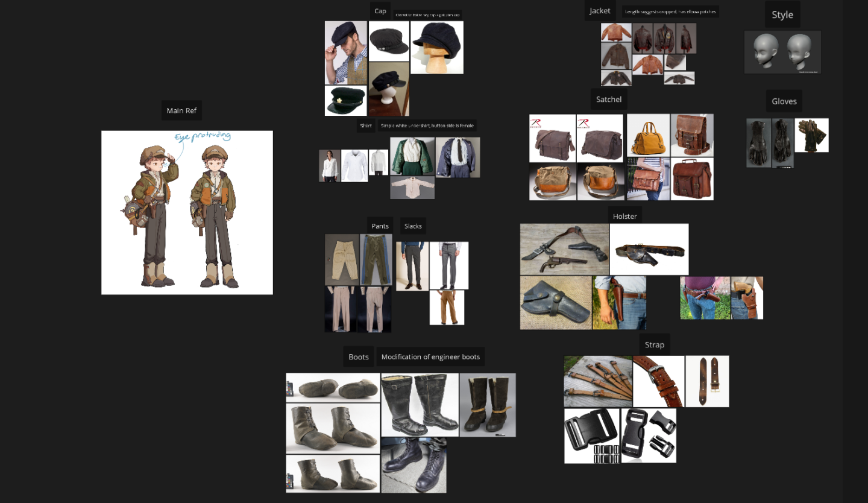Select the 'Holster' label
Viewport: 868px width, 503px height.
625,216
